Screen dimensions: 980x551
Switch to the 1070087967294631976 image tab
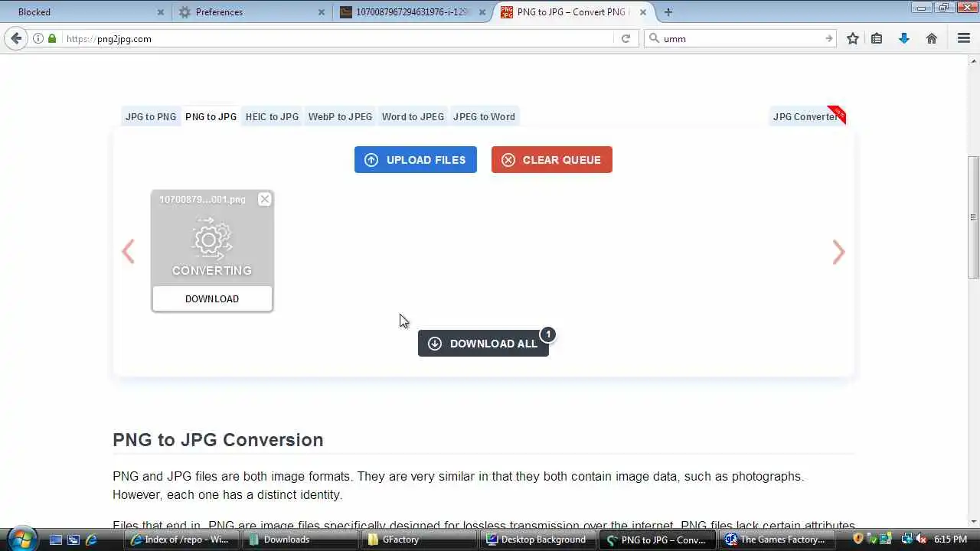[412, 11]
